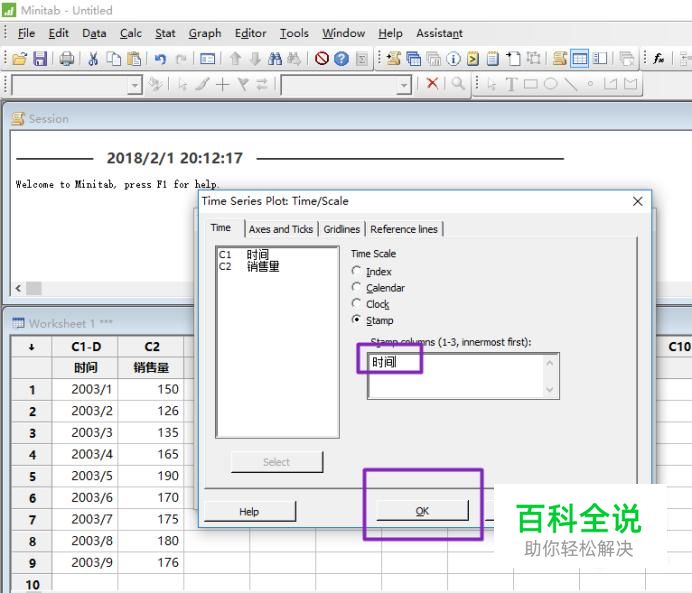Select the text T annotation tool
Image resolution: width=692 pixels, height=593 pixels.
[511, 84]
